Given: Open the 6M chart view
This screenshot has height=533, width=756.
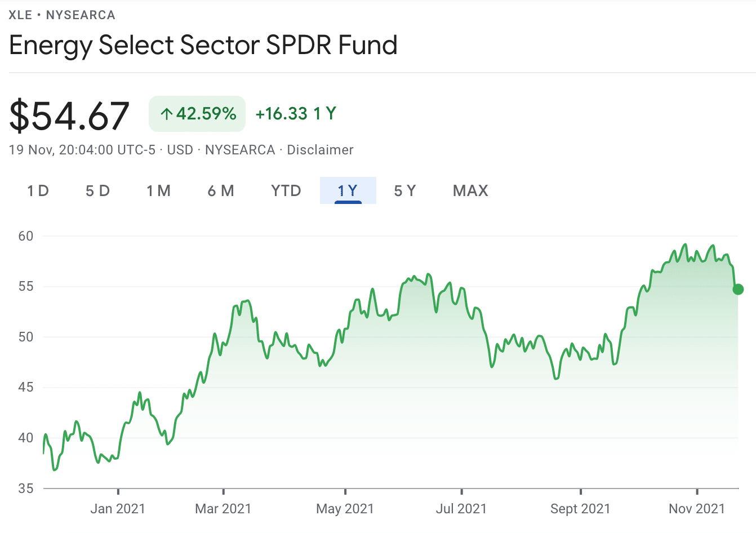Looking at the screenshot, I should (x=221, y=191).
